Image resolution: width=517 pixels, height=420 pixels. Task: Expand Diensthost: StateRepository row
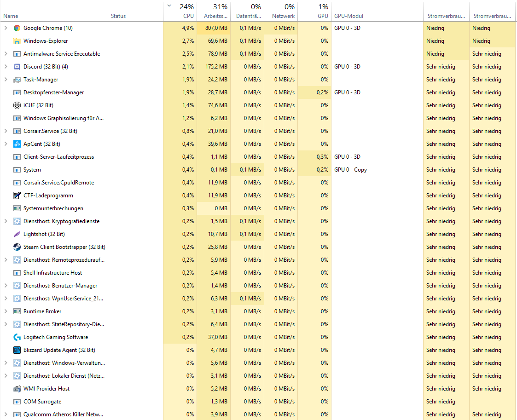(6, 324)
